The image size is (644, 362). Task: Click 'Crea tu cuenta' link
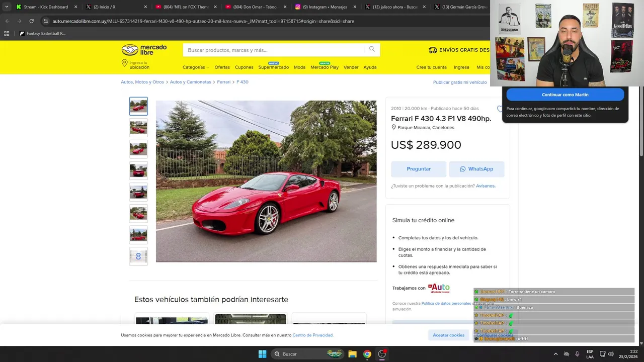pos(431,67)
